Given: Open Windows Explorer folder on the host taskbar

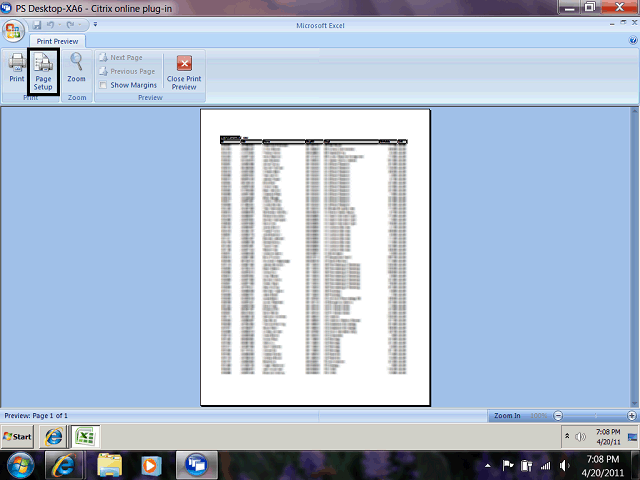Looking at the screenshot, I should [110, 465].
